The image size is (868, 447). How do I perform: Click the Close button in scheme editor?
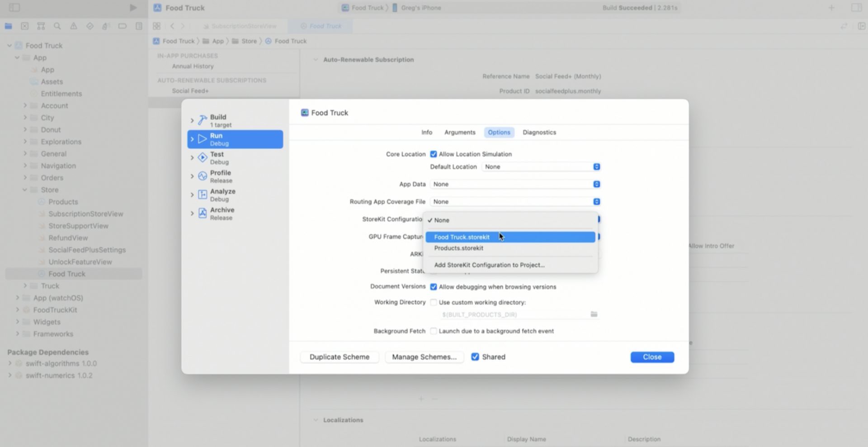[652, 357]
